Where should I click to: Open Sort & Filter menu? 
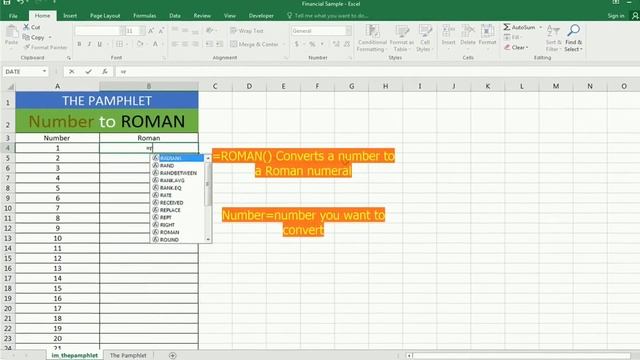point(552,38)
